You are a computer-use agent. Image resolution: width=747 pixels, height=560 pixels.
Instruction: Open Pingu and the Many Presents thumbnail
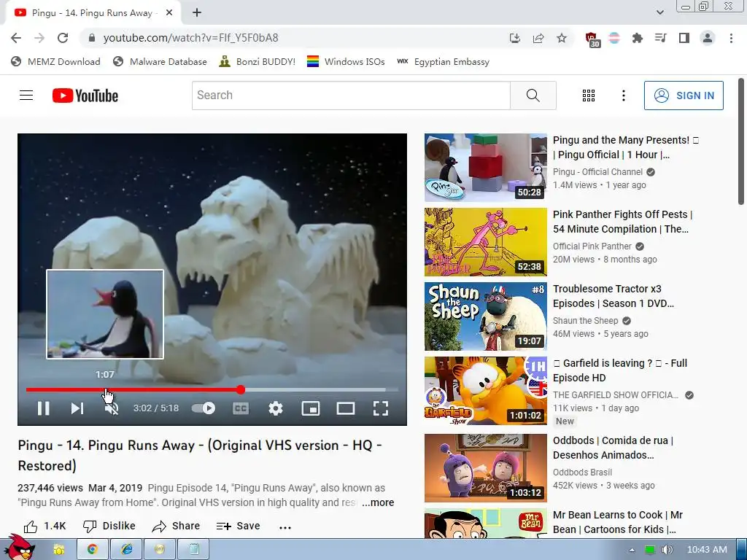point(485,168)
